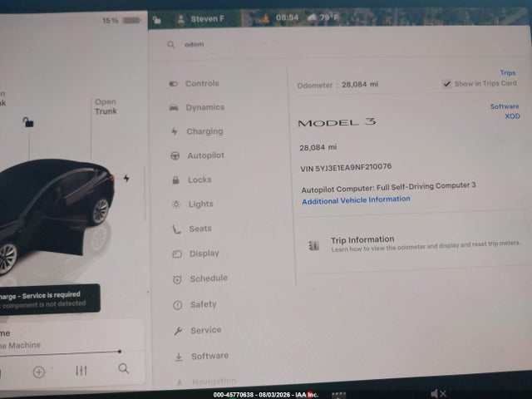Click the Software download icon
Screen dimensions: 532x399
[x=179, y=357]
